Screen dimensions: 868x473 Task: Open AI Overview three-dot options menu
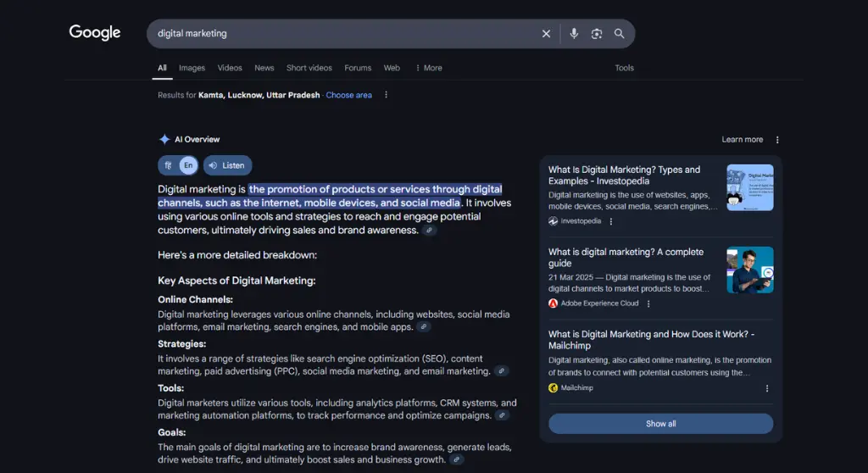[777, 140]
